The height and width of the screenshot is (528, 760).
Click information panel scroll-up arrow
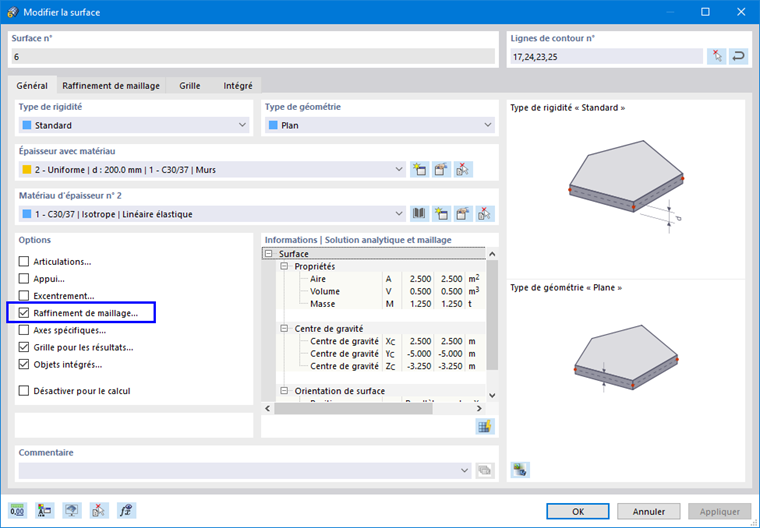point(492,254)
